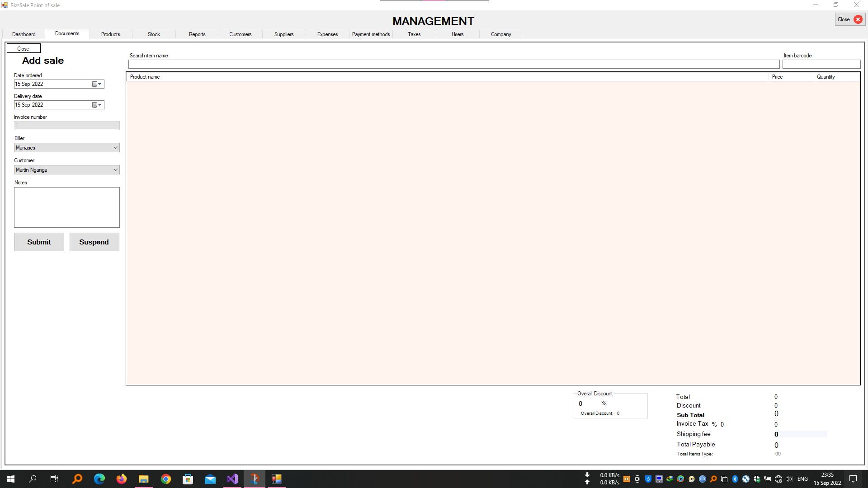Open the Windows Start menu
Screen dimensions: 868x488
(x=11, y=479)
